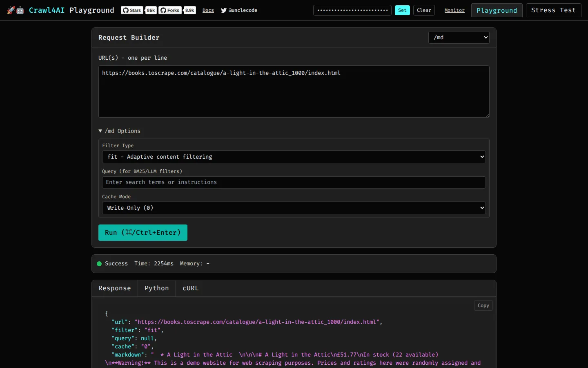Open the Filter Type dropdown

294,157
